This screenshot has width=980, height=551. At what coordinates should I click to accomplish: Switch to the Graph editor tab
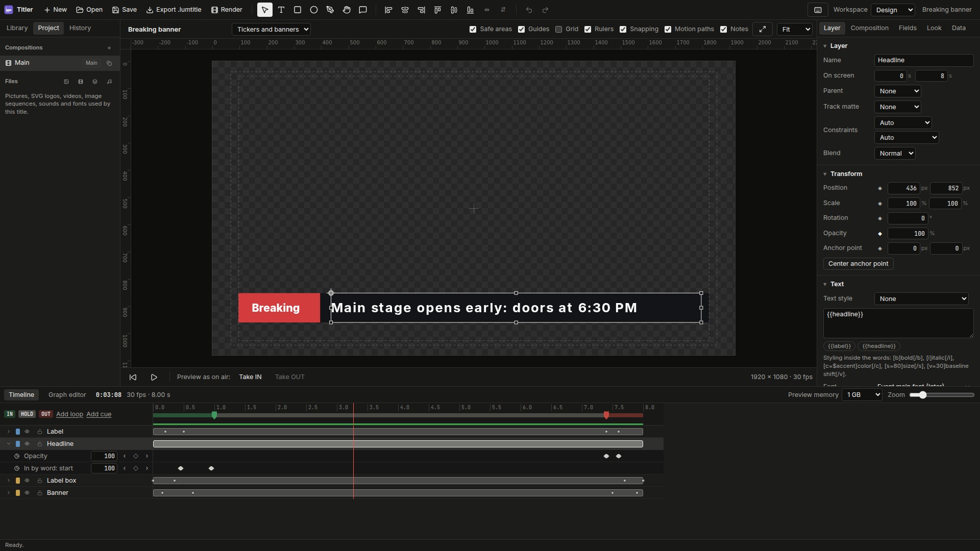(x=67, y=395)
